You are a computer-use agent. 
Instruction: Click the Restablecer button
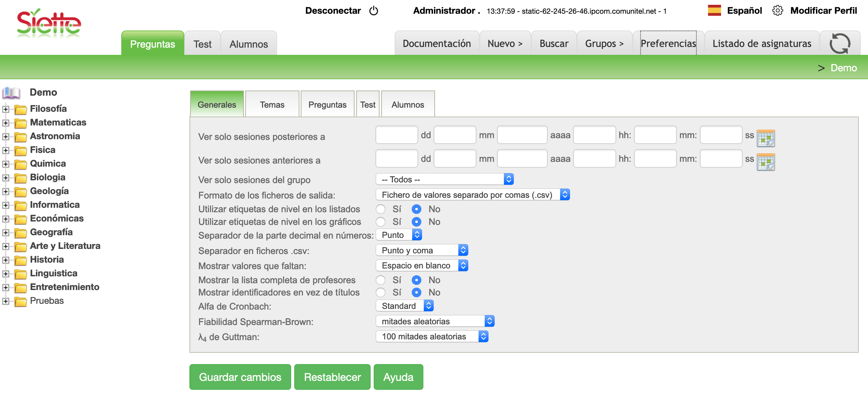click(x=332, y=377)
